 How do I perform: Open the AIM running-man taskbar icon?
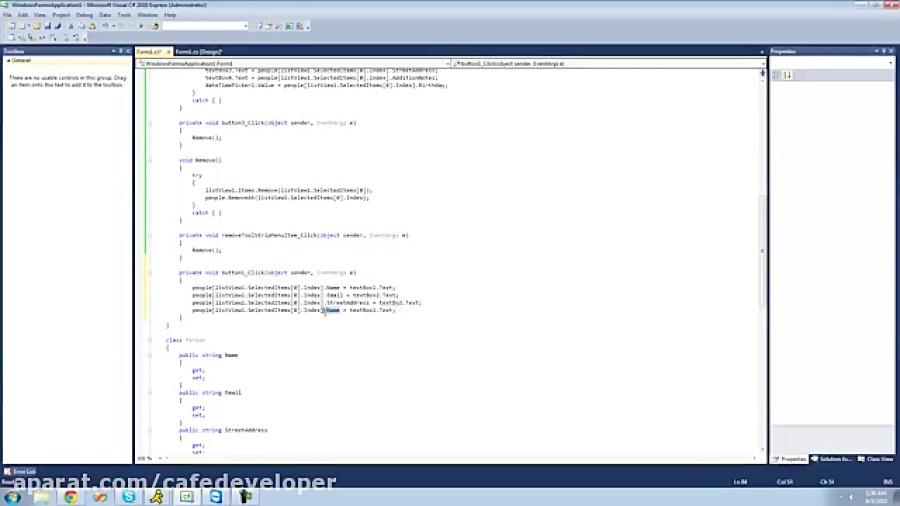click(157, 497)
